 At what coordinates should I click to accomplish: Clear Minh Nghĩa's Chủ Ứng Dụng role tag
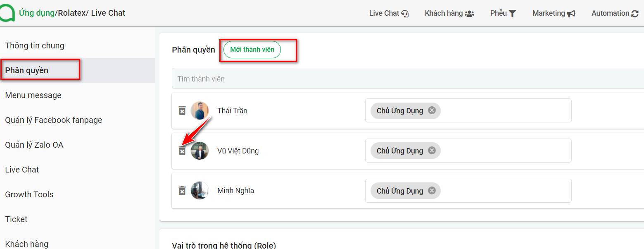[432, 191]
